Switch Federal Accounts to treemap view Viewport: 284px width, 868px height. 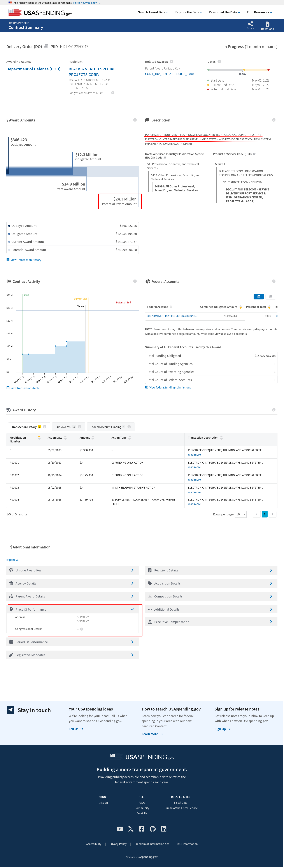[x=271, y=296]
